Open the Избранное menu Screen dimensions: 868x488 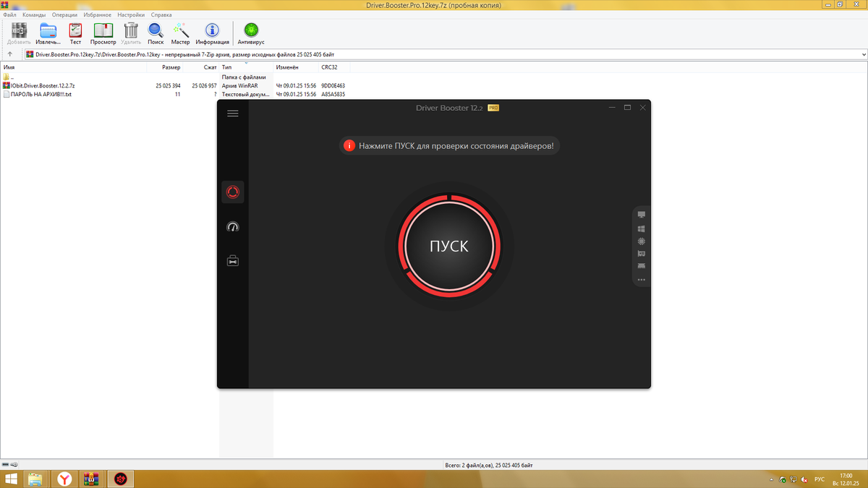tap(98, 14)
